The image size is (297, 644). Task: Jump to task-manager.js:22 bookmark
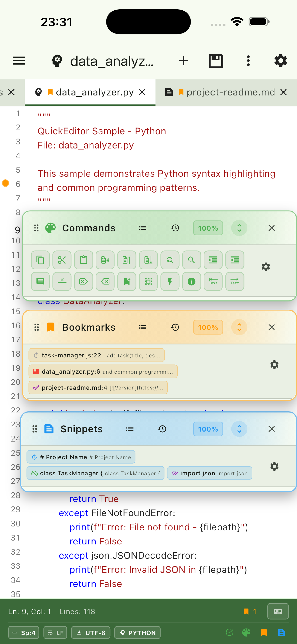96,355
